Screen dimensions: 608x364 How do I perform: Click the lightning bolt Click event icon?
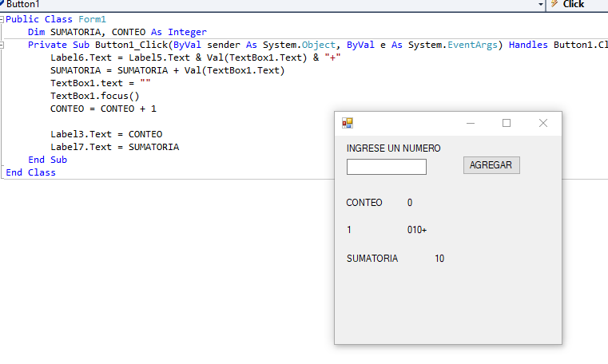554,4
